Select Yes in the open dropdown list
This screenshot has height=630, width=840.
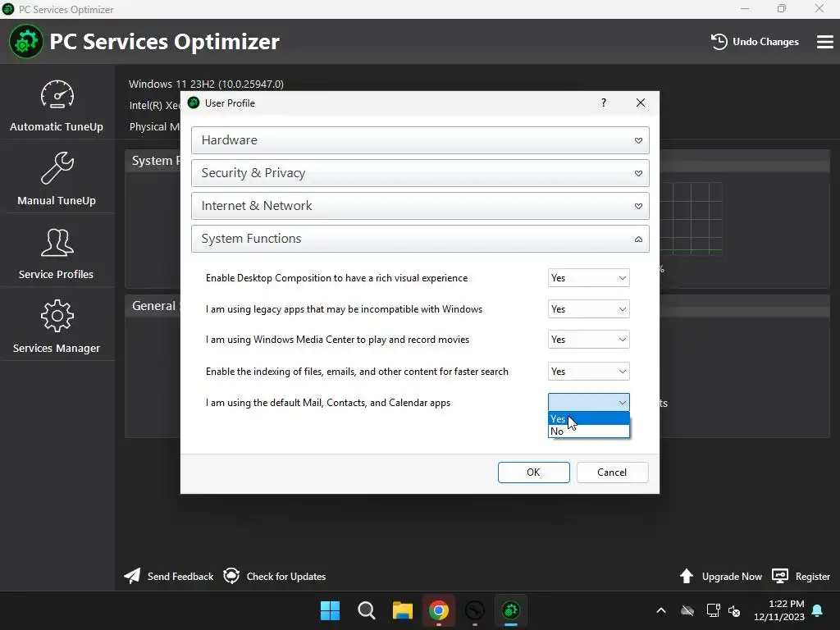click(588, 418)
